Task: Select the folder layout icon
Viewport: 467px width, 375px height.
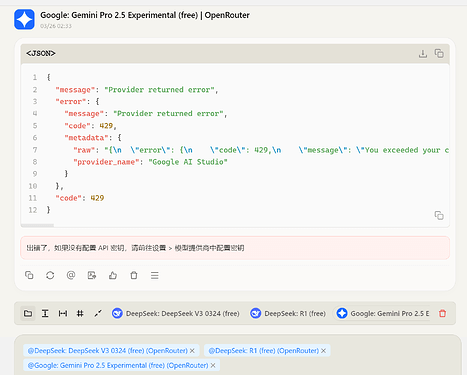Action: (28, 313)
